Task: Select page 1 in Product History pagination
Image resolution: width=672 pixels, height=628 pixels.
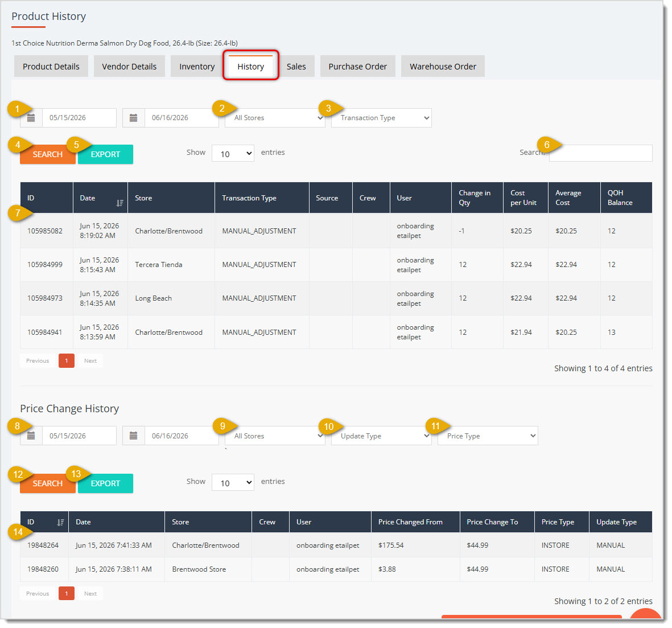Action: (67, 361)
